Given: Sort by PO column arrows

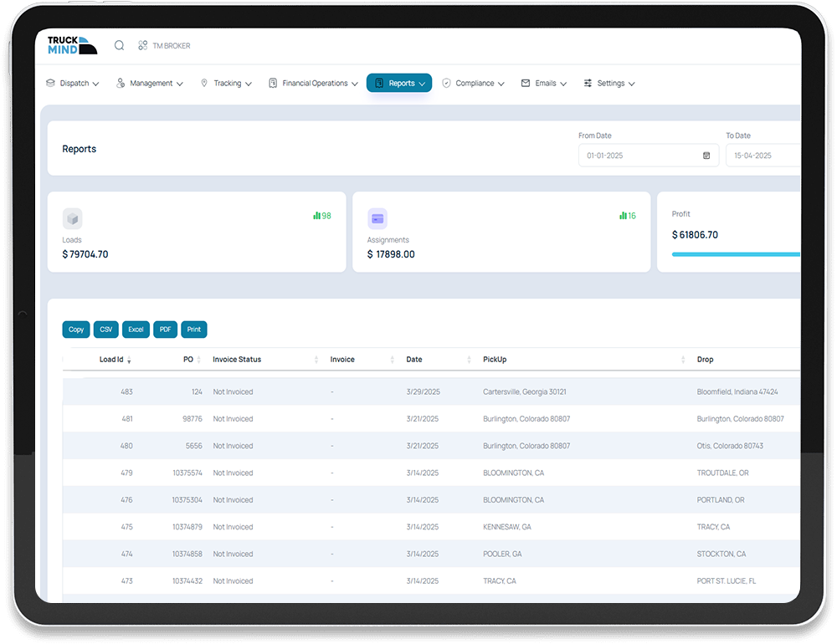Looking at the screenshot, I should pos(198,360).
